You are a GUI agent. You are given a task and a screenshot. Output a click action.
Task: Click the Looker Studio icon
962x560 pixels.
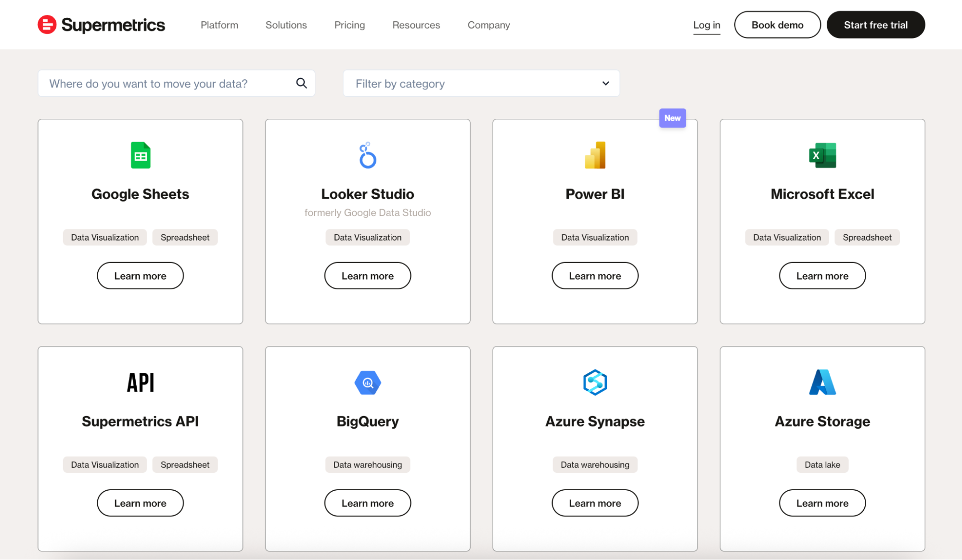click(367, 155)
